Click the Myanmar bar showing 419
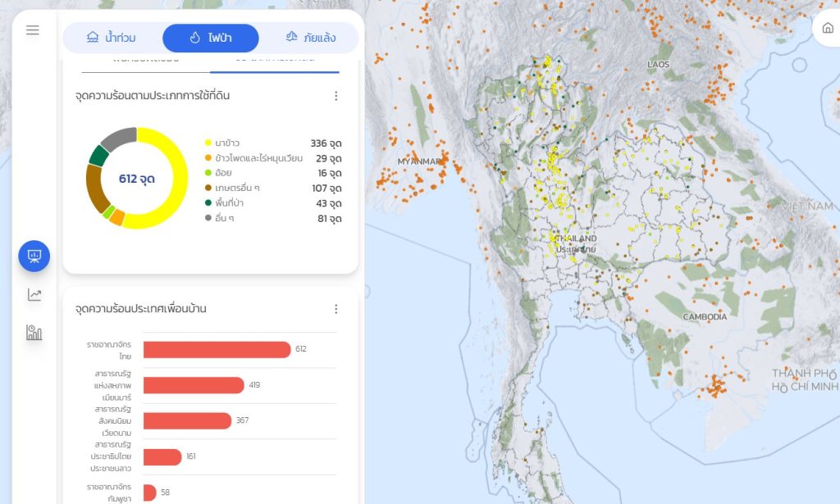Viewport: 840px width, 504px height. pos(194,385)
